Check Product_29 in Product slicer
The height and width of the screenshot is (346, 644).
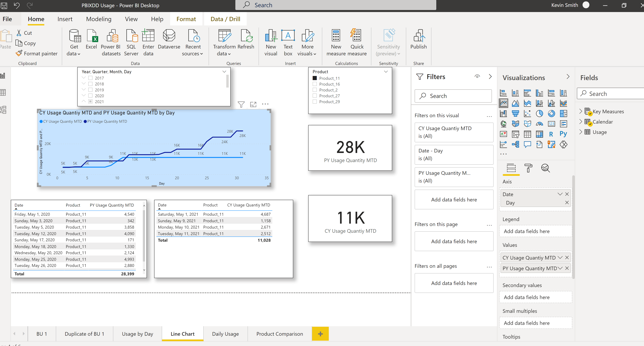[315, 102]
